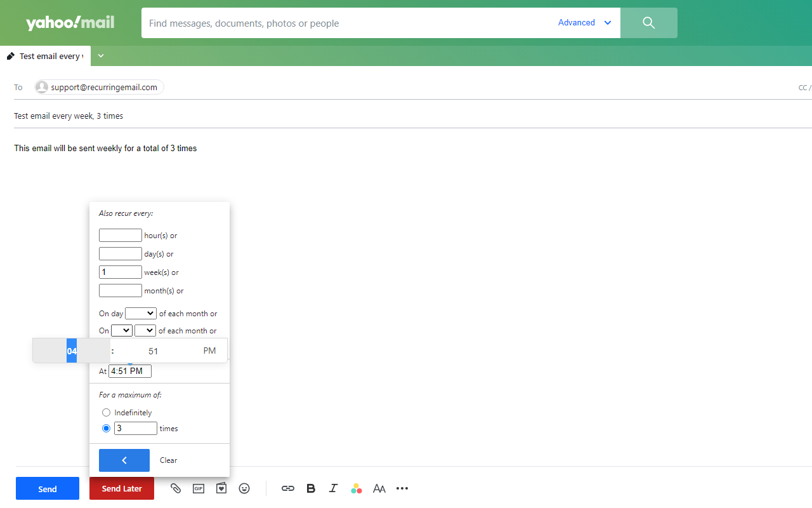Select 04 on the hour scroller

[x=72, y=351]
